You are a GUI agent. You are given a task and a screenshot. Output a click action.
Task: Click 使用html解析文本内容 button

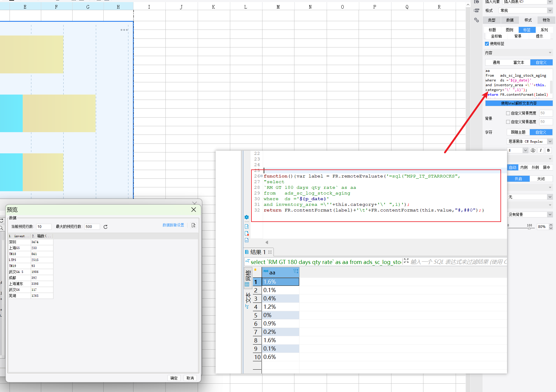pyautogui.click(x=519, y=103)
